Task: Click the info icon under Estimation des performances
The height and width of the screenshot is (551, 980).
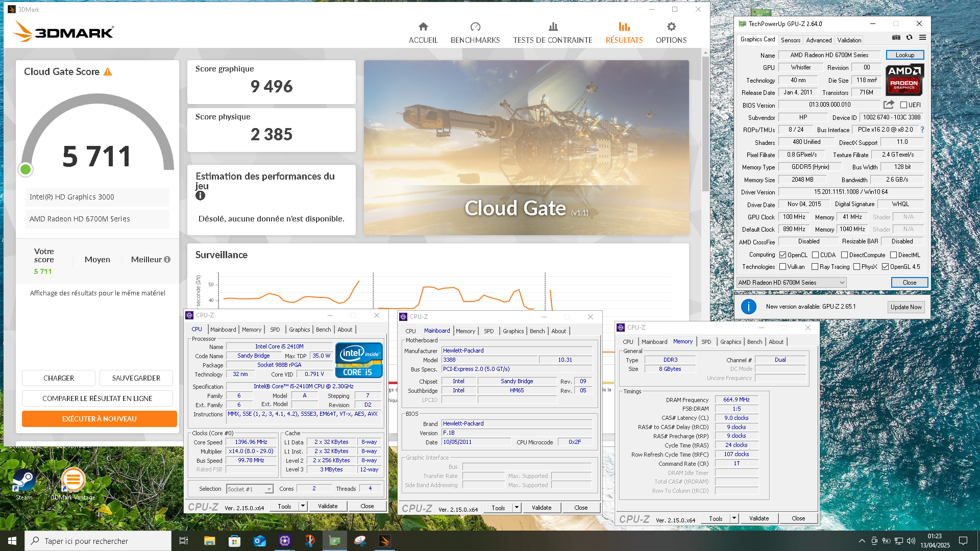Action: pyautogui.click(x=200, y=195)
